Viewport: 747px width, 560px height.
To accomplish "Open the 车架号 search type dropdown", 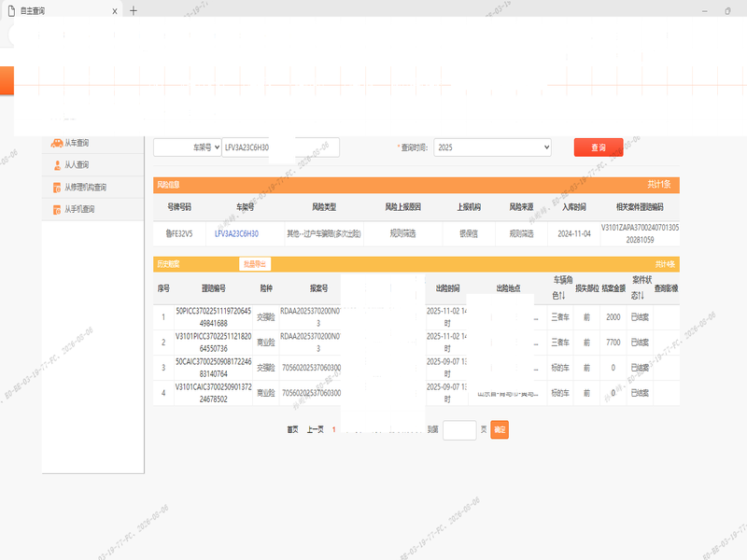I will click(188, 147).
